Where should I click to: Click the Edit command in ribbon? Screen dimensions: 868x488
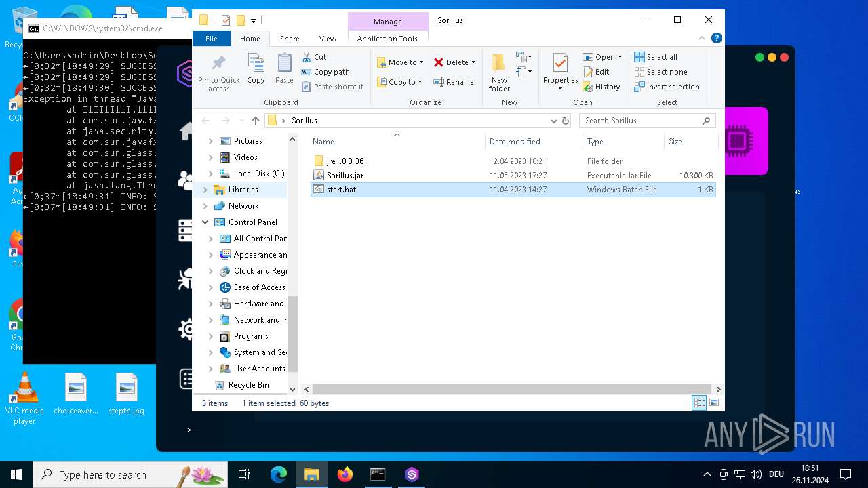coord(596,72)
